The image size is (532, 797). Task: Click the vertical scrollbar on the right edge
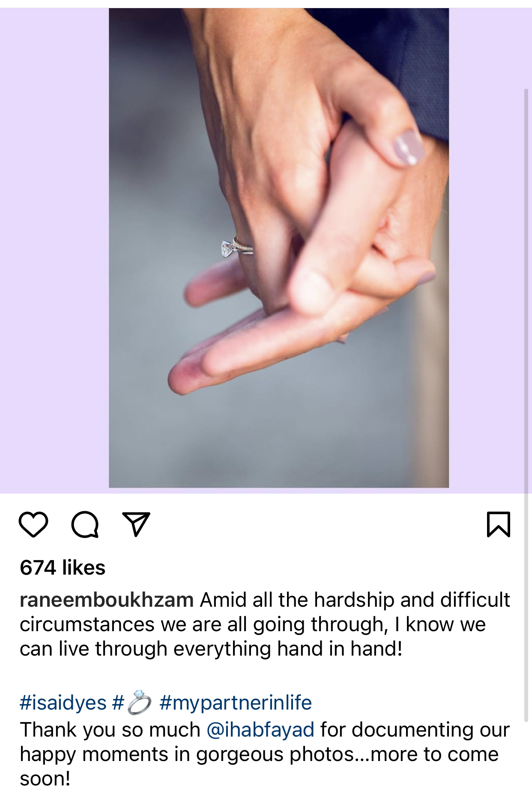point(526,405)
